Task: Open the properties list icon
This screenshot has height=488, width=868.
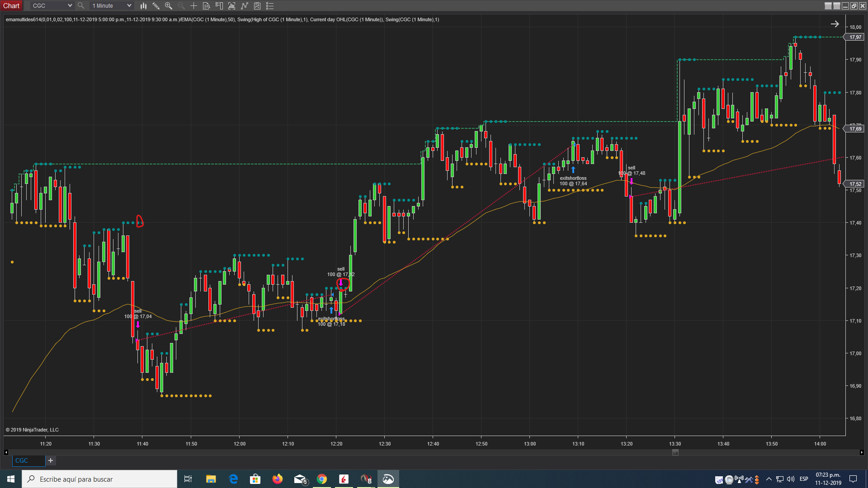Action: click(270, 6)
